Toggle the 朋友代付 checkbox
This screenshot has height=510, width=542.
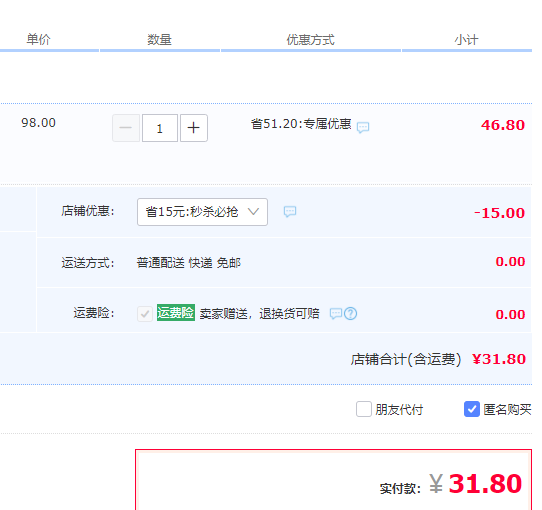click(364, 409)
